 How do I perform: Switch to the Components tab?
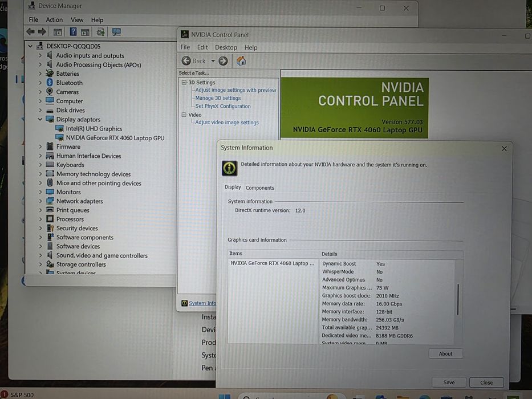pyautogui.click(x=260, y=188)
